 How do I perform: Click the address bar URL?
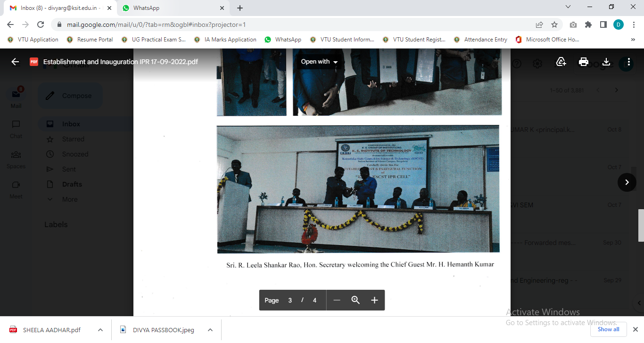coord(156,25)
